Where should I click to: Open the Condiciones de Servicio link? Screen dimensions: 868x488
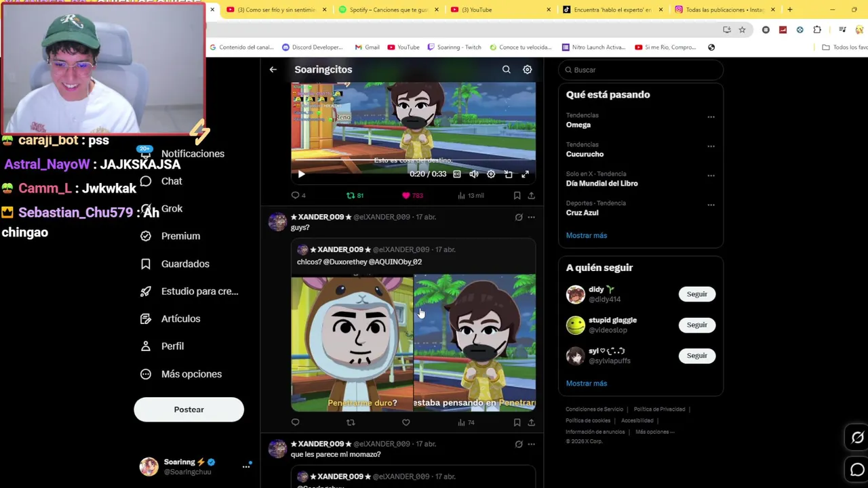click(594, 409)
